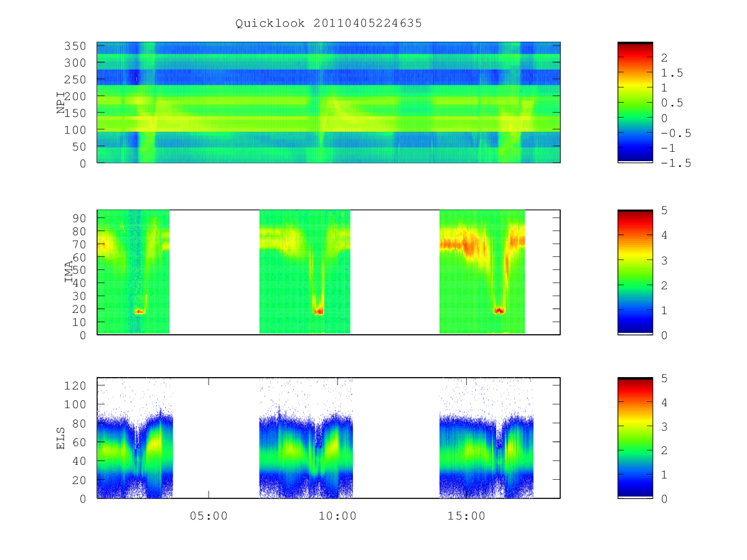The width and height of the screenshot is (747, 560).
Task: Click the ELS data block before 05:00
Action: tap(135, 438)
